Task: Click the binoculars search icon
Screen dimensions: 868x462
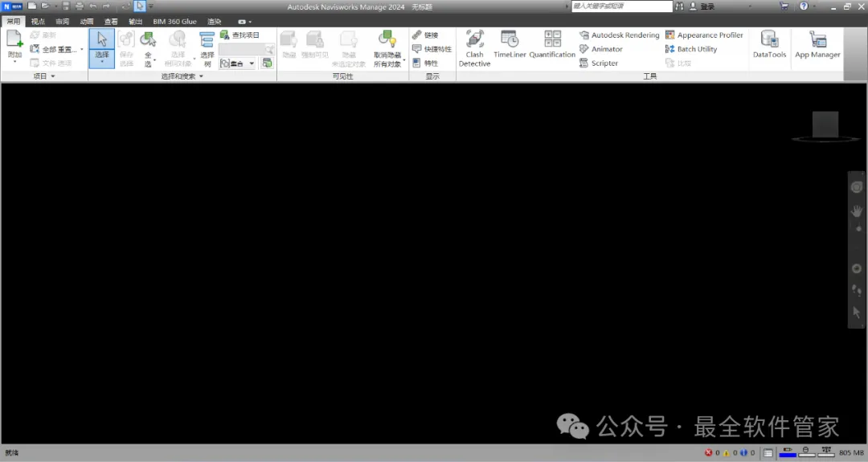Action: click(679, 6)
